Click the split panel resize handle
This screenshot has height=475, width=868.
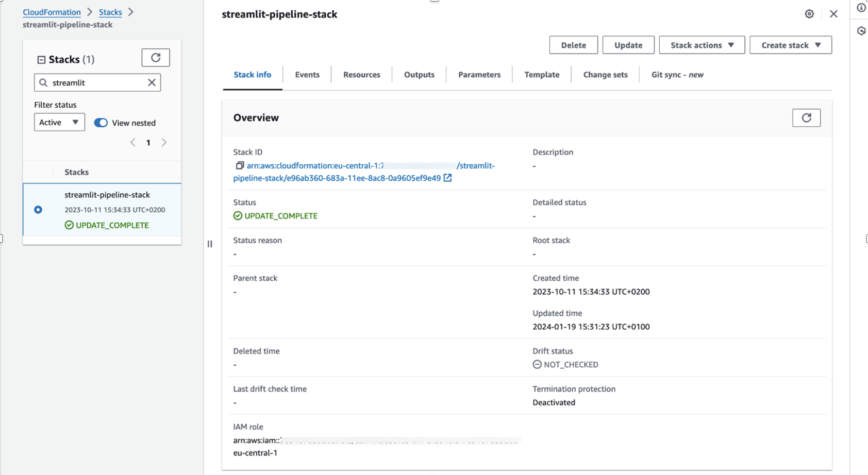[210, 244]
